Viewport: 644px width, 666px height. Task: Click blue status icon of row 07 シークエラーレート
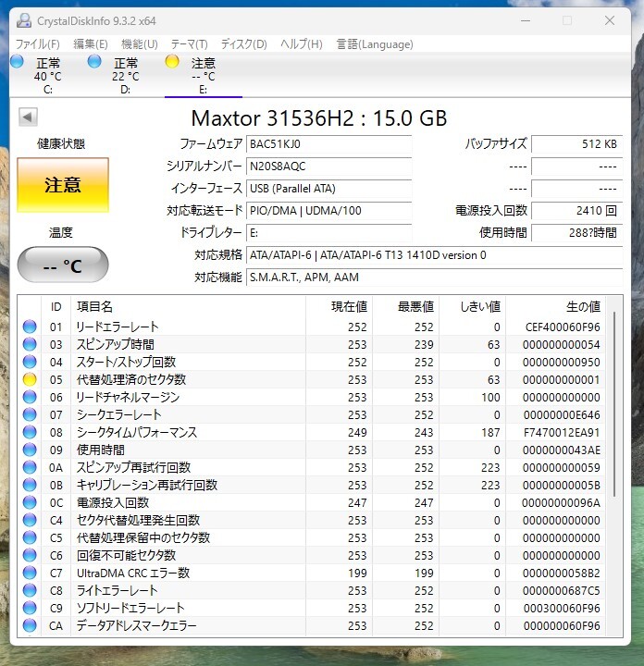tap(30, 414)
